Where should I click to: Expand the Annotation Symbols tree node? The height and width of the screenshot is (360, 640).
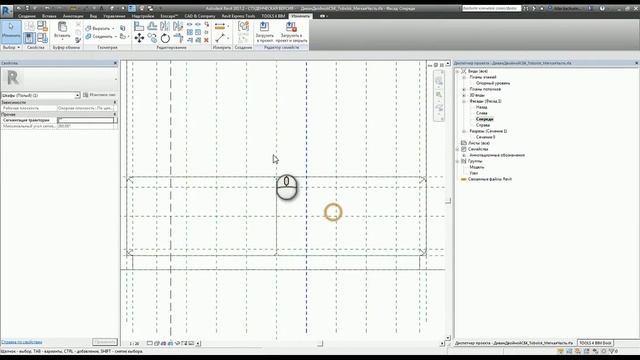point(464,155)
